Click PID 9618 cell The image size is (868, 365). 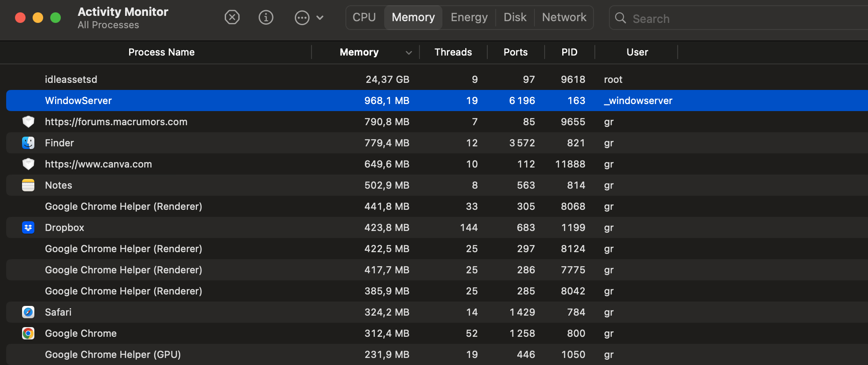[x=573, y=79]
